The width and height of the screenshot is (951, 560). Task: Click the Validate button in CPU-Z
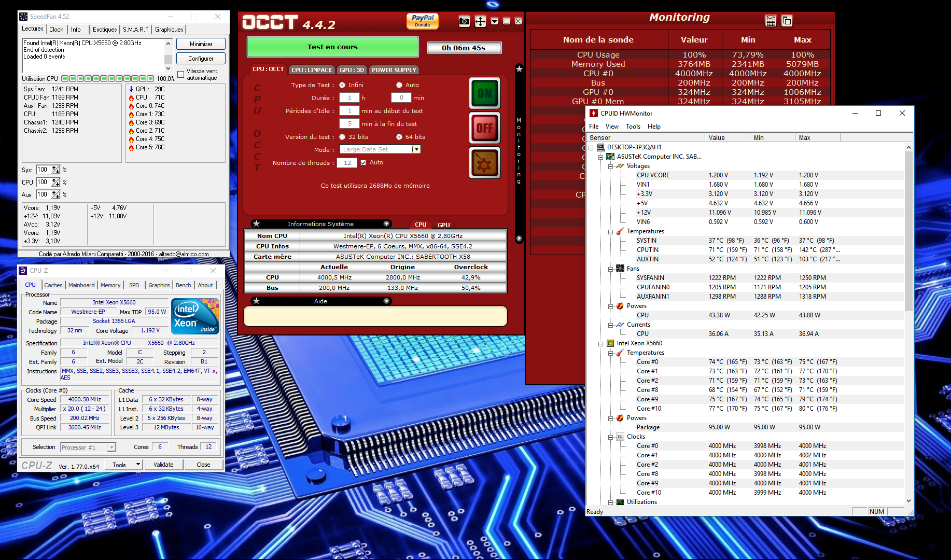point(163,465)
